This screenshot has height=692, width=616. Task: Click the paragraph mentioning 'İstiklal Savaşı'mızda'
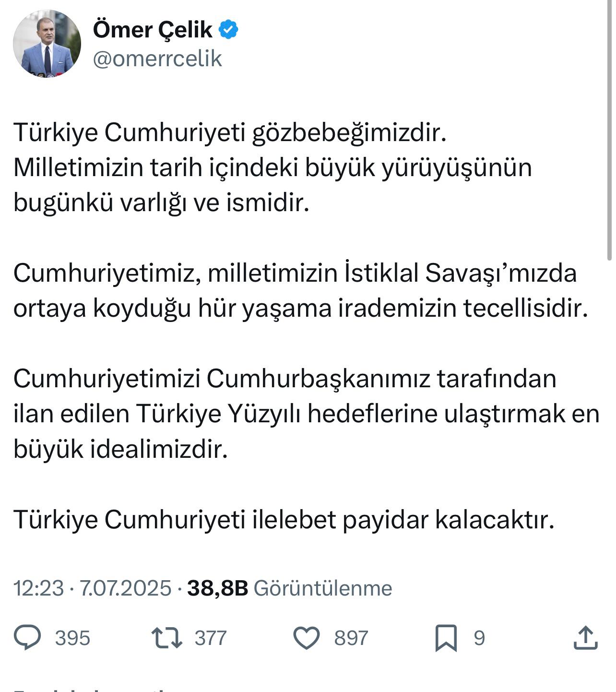300,290
